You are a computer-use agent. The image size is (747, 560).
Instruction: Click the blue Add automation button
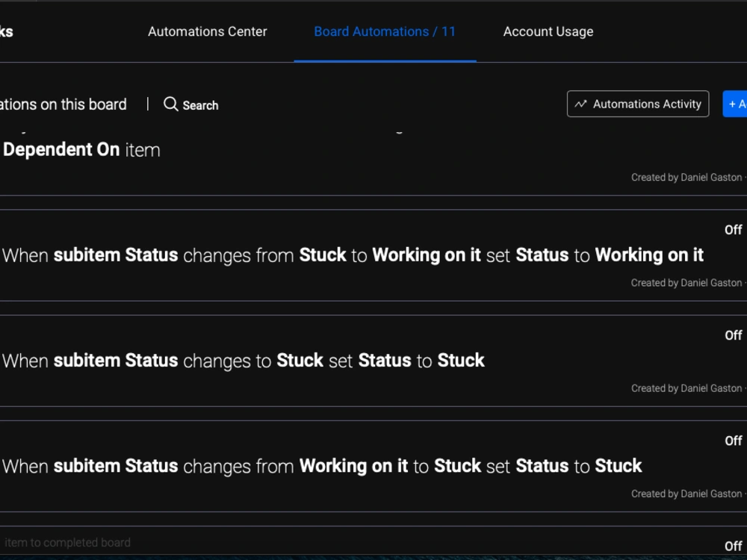point(735,104)
